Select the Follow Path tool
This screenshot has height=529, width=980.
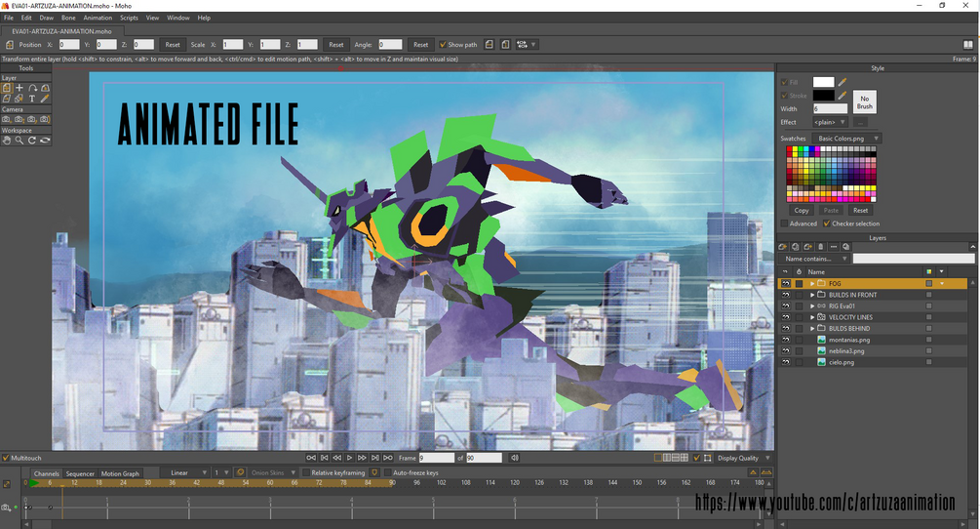click(32, 88)
